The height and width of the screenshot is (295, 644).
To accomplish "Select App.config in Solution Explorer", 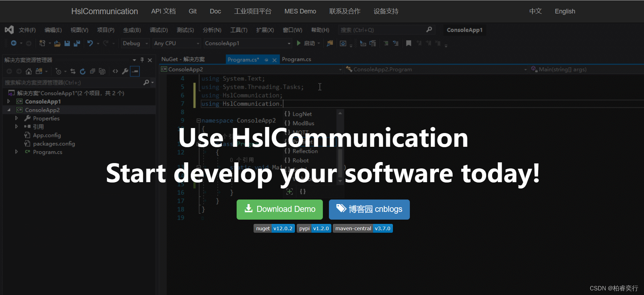I will pos(47,135).
